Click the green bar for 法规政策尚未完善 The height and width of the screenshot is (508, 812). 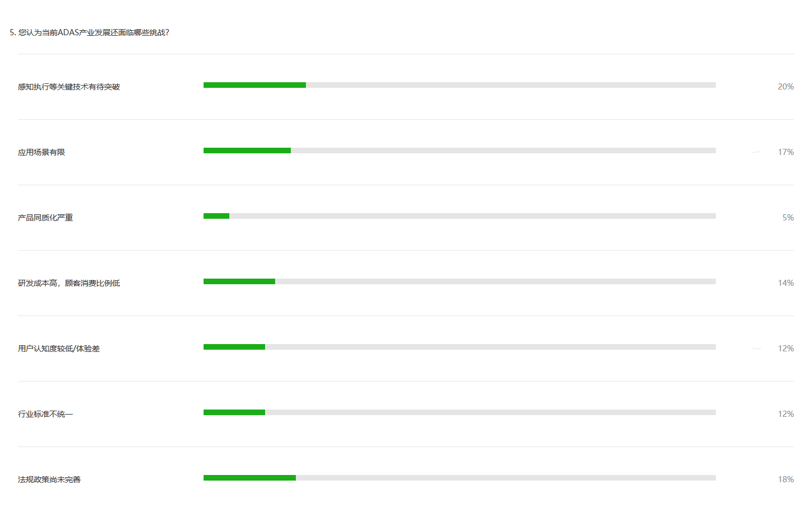(249, 478)
